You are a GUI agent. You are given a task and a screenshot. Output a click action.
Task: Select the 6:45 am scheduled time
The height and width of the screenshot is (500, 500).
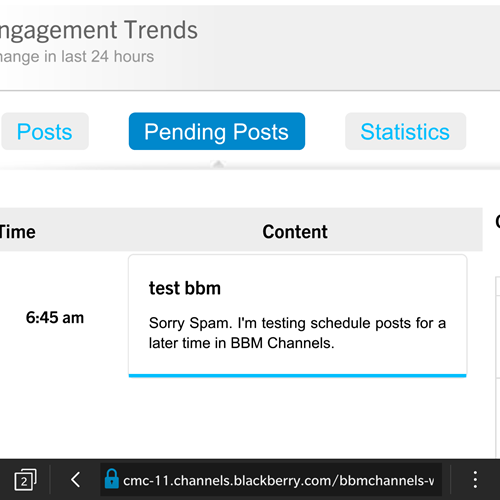click(x=55, y=318)
